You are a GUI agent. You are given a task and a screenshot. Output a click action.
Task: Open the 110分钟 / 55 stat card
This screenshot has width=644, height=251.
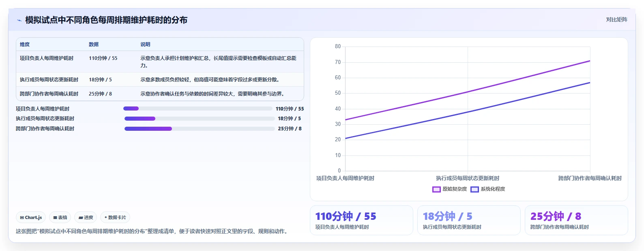[361, 220]
